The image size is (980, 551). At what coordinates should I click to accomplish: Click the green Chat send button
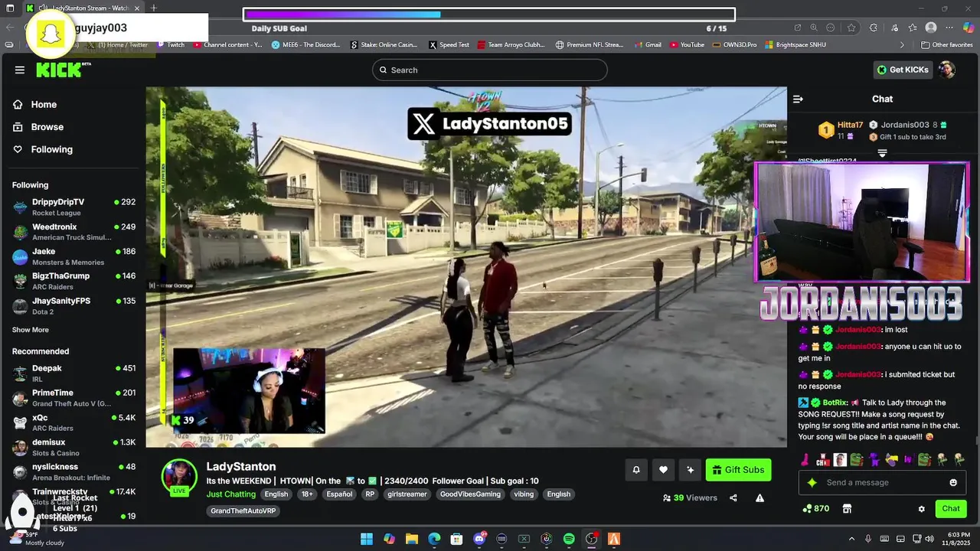[x=951, y=509]
